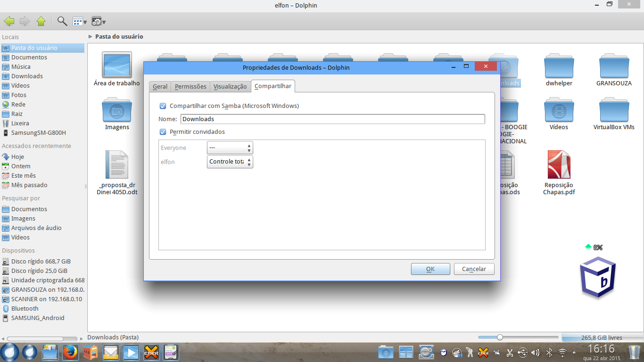The height and width of the screenshot is (362, 644).
Task: Open the Everyone permission dropdown
Action: (x=230, y=148)
